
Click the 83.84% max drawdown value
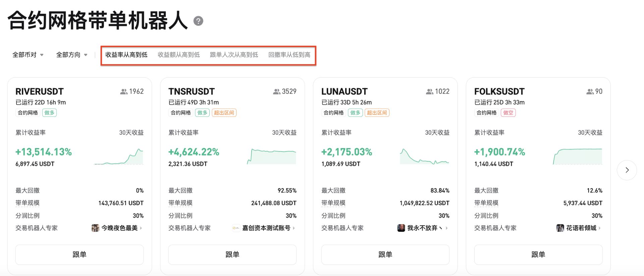[440, 191]
